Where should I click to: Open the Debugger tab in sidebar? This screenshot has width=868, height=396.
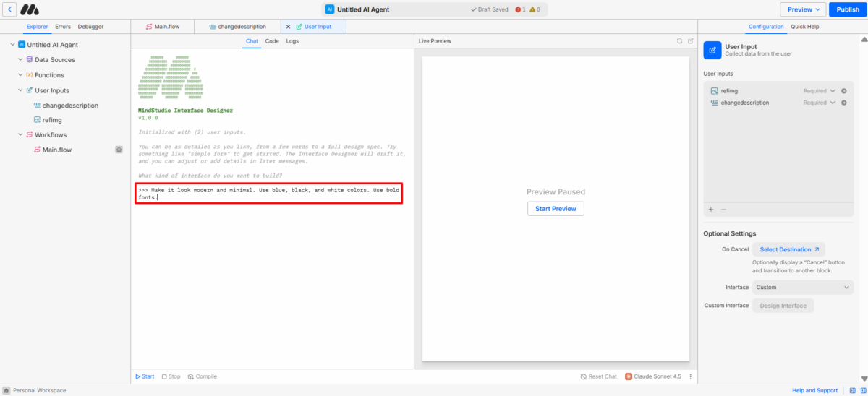pyautogui.click(x=90, y=27)
